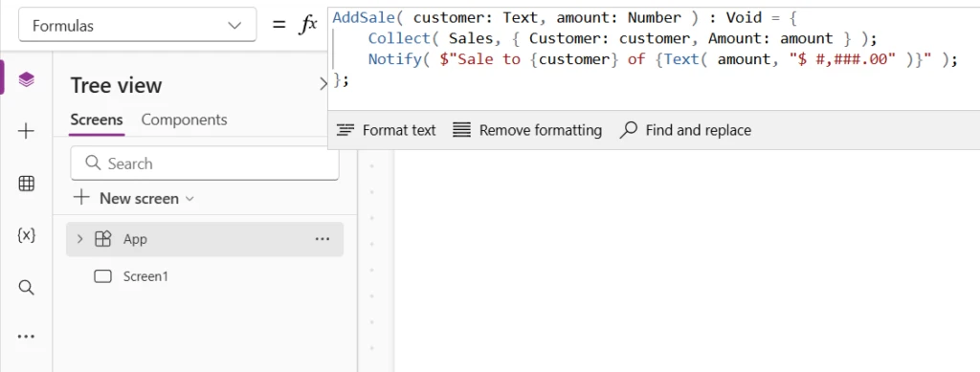
Task: Click the Screen1 screen icon
Action: (x=102, y=276)
